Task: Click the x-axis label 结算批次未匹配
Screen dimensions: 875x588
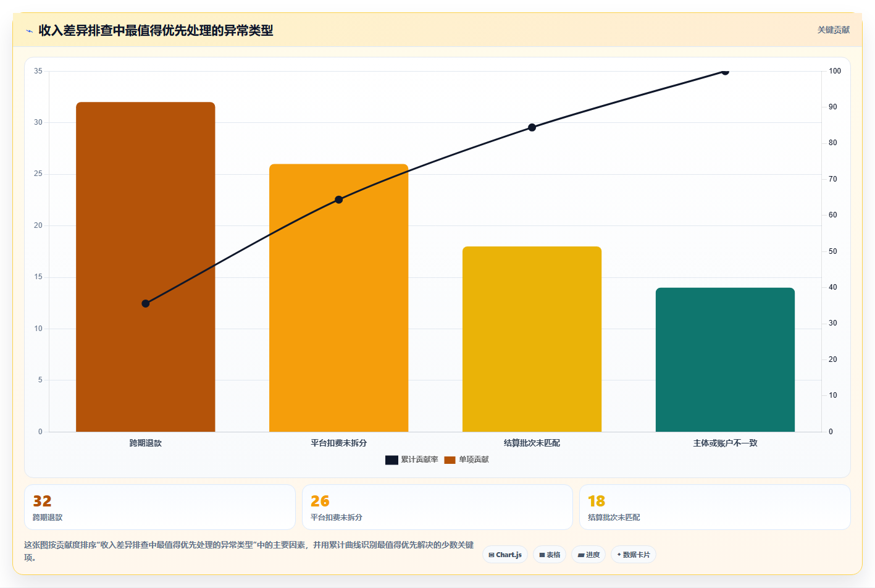Action: 532,443
